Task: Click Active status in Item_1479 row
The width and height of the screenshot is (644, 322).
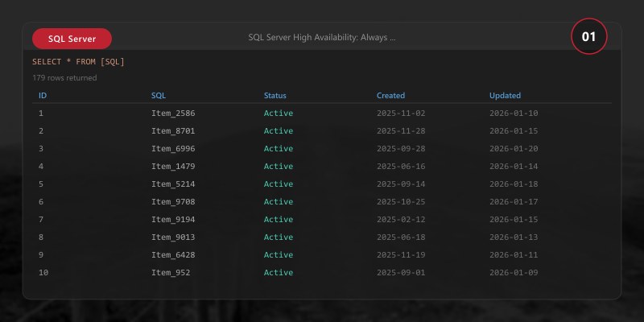Action: pos(279,166)
